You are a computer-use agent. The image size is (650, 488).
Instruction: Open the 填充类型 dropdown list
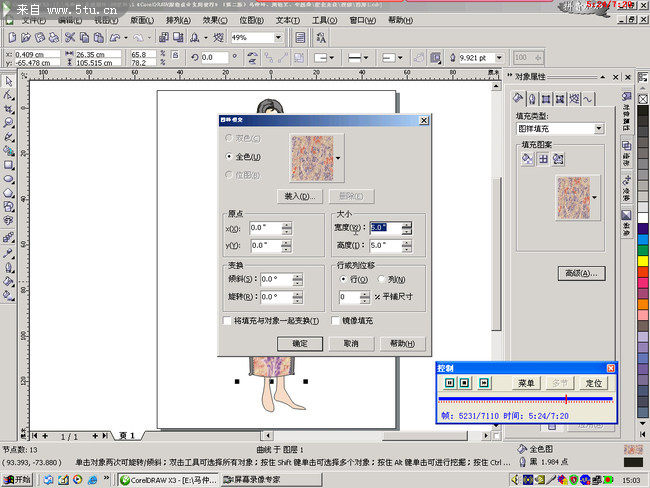pos(598,129)
